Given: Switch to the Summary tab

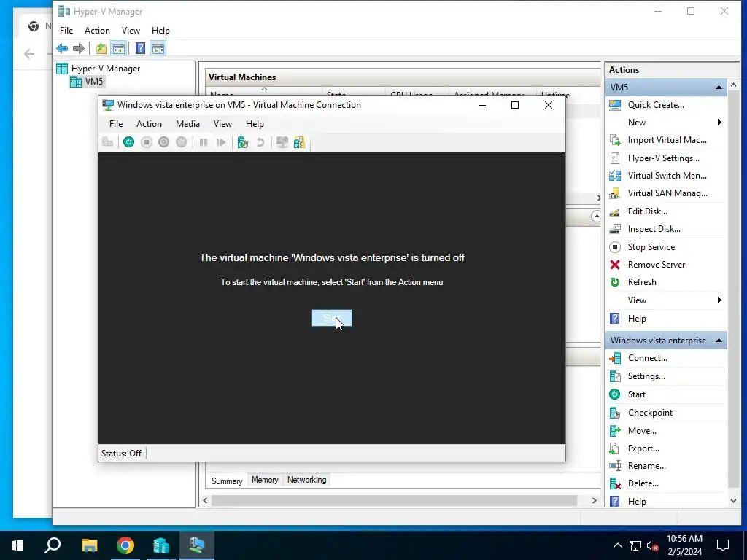Looking at the screenshot, I should (227, 481).
